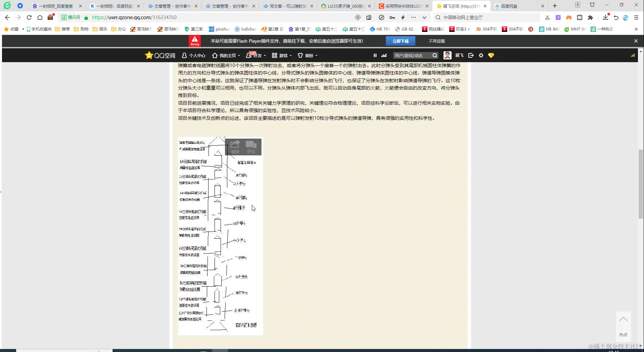The width and height of the screenshot is (644, 352).
Task: Open the game center controller icon
Action: (x=569, y=17)
